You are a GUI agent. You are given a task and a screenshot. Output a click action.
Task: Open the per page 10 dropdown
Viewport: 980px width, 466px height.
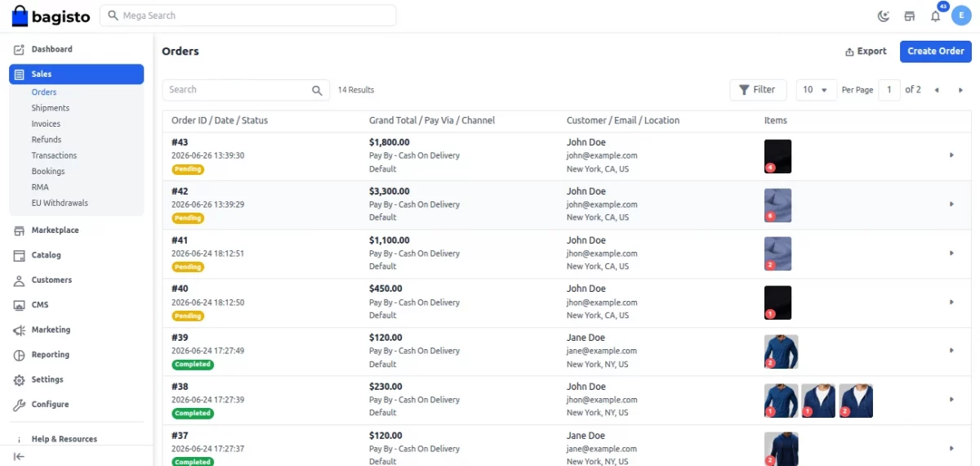815,90
